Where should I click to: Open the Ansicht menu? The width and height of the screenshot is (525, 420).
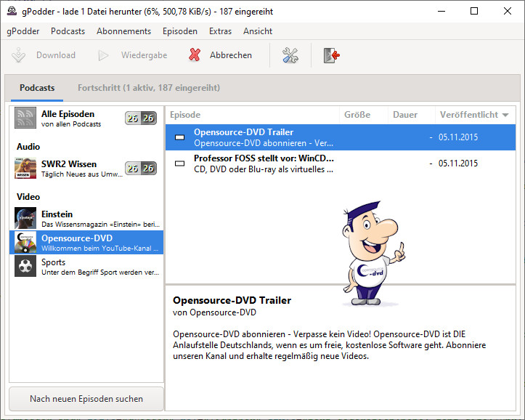click(258, 31)
